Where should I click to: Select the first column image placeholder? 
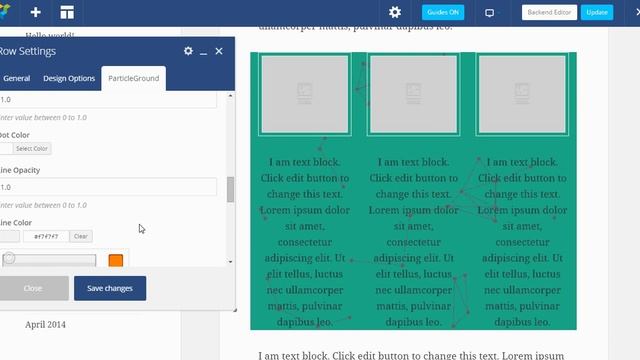[x=305, y=94]
